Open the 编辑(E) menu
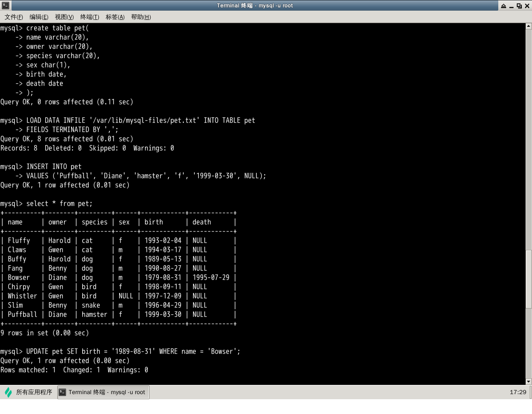Screen dimensions: 532x414 pos(39,17)
